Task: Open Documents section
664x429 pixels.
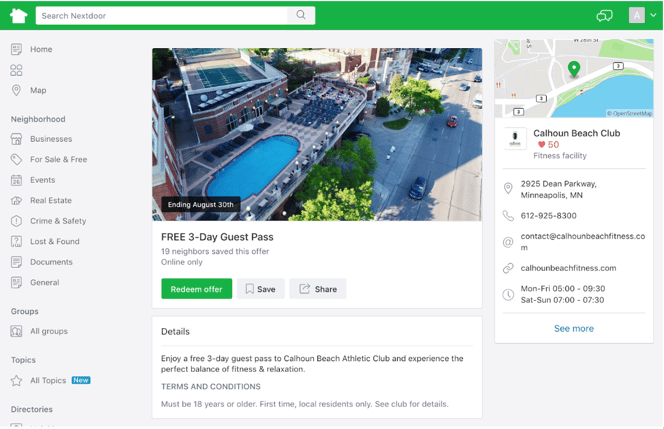Action: point(51,262)
